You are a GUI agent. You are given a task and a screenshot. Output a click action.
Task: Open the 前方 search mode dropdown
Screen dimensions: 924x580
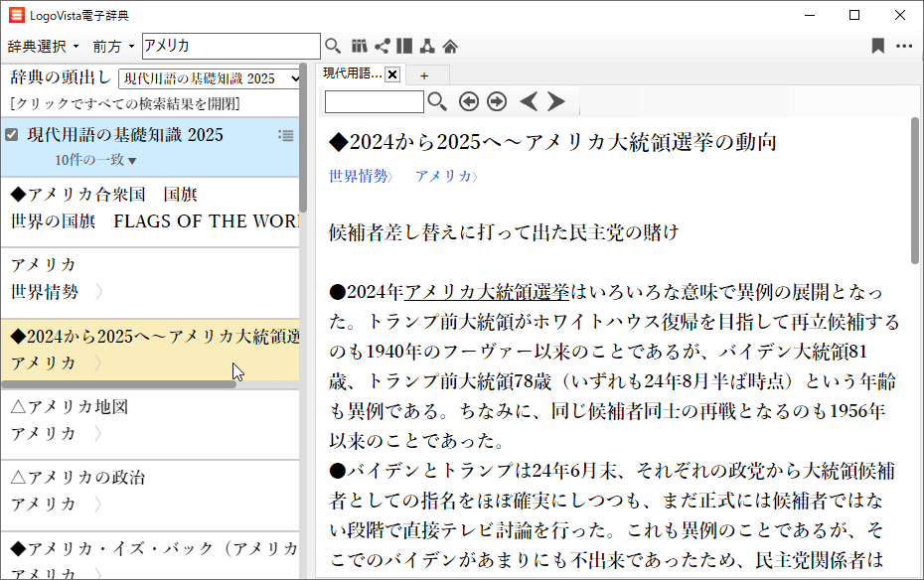point(113,47)
